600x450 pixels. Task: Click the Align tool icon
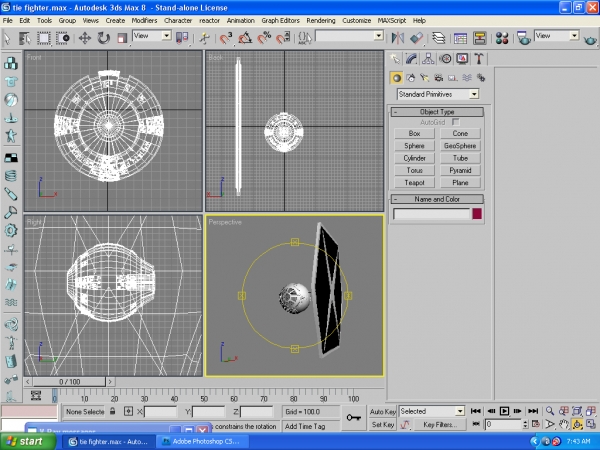417,38
